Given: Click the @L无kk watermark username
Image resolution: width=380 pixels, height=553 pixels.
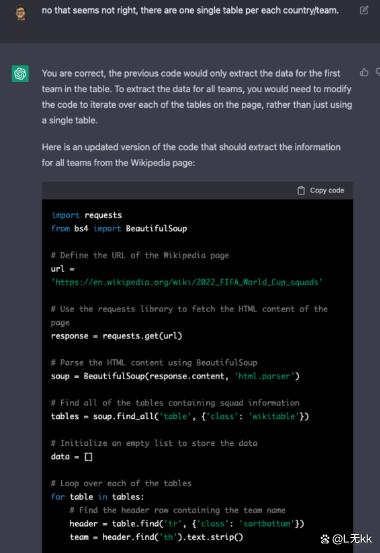Looking at the screenshot, I should click(x=351, y=539).
